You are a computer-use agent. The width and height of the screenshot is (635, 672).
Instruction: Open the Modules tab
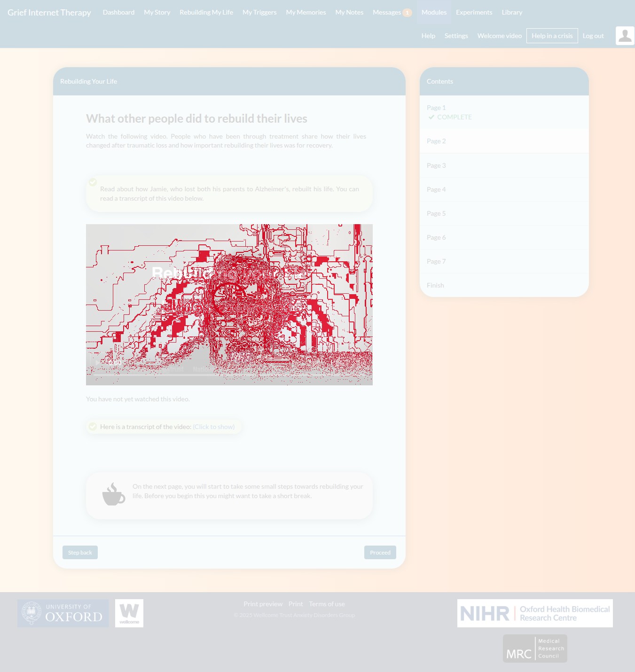tap(434, 12)
